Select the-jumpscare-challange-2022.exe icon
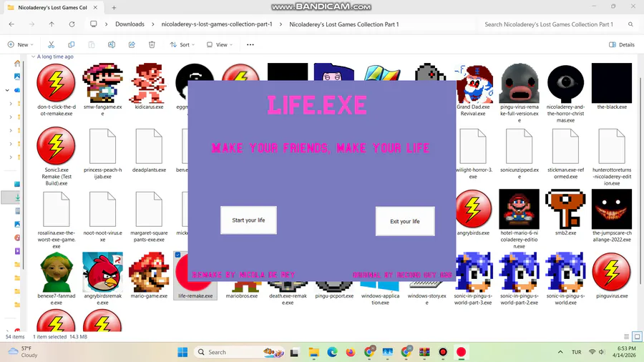Screen dimensions: 644x362 [612, 209]
